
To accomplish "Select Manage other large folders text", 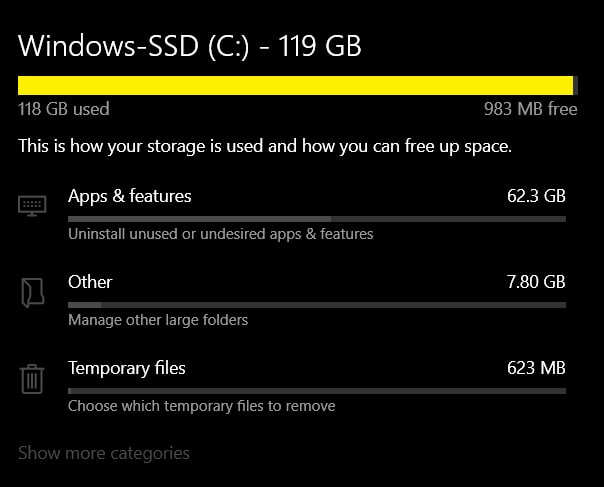I will pos(158,320).
